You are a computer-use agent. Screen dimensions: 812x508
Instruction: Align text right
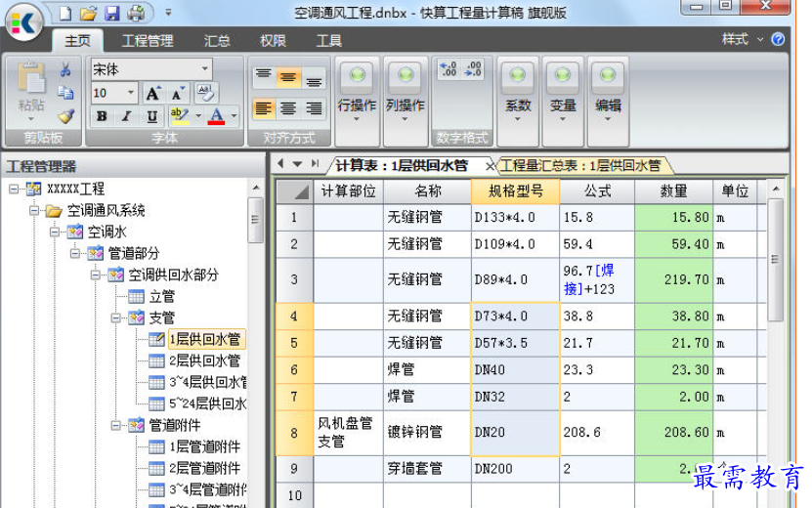pos(314,108)
